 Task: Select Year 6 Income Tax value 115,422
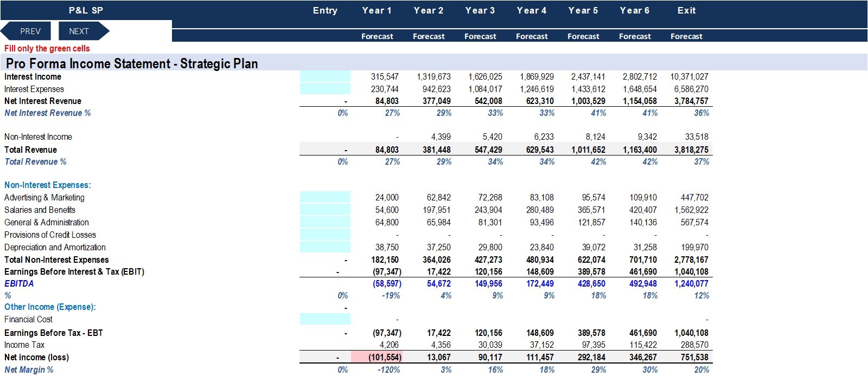pyautogui.click(x=643, y=345)
